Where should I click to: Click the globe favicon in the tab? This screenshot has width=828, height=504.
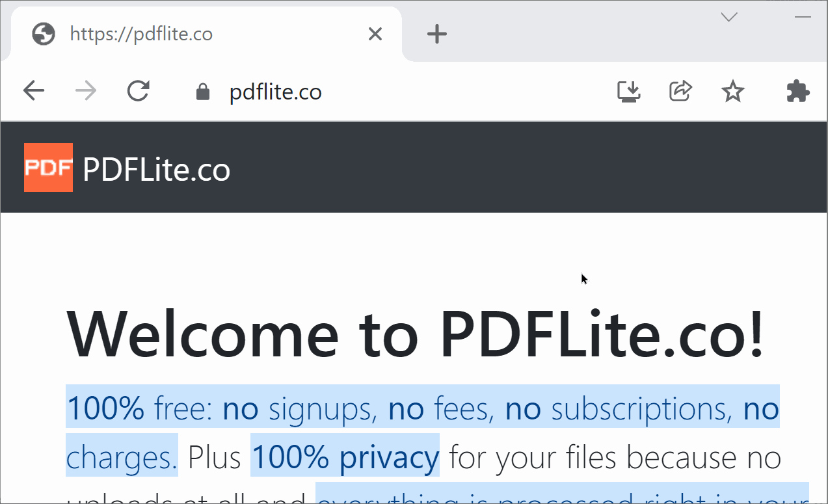point(43,34)
